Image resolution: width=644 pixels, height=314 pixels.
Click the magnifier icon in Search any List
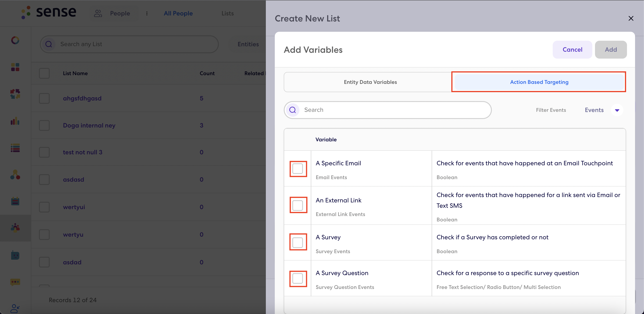coord(49,44)
